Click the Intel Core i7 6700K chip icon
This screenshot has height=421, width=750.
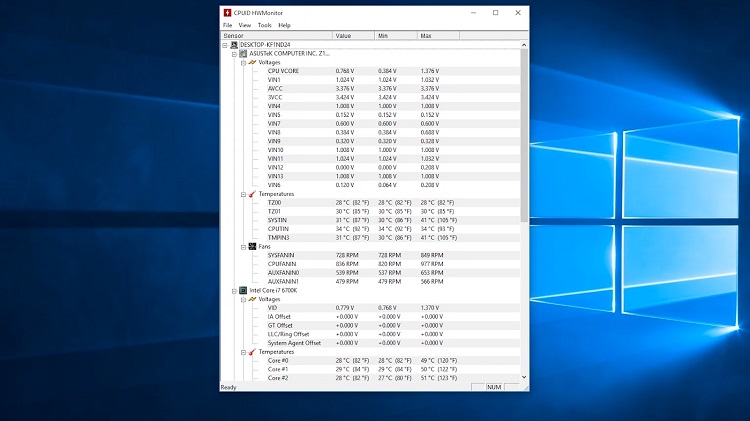click(x=243, y=290)
